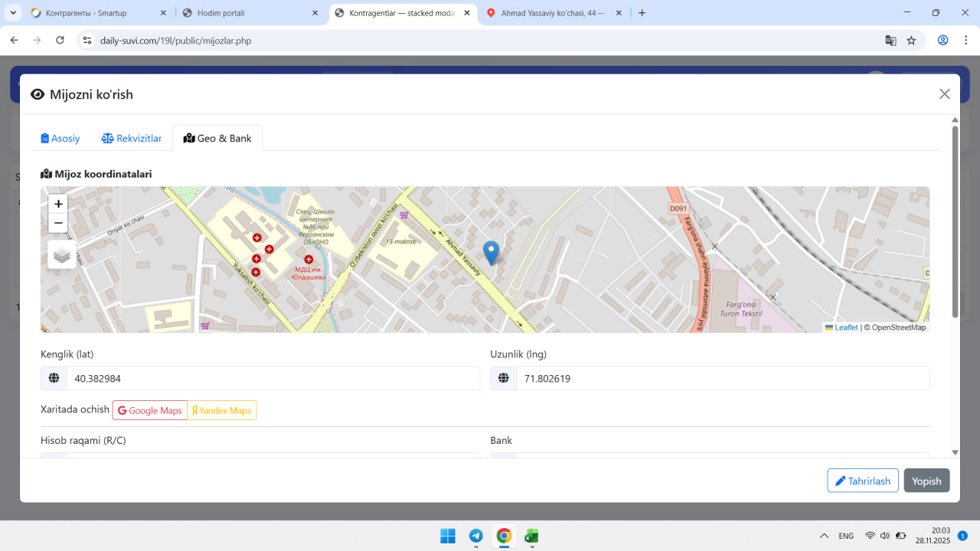
Task: Click the Chrome translate page icon
Action: (890, 41)
